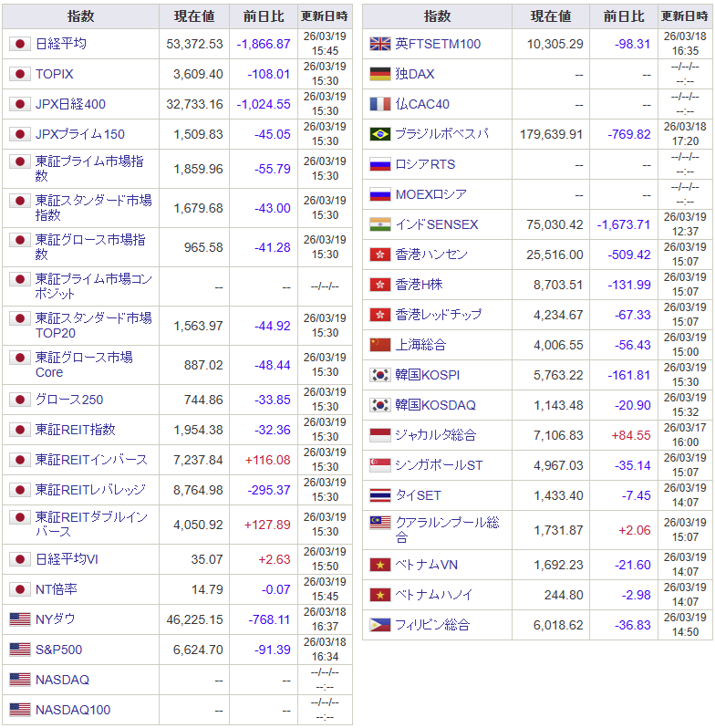Click the German flag beside 独DAX
The image size is (715, 728).
click(380, 74)
